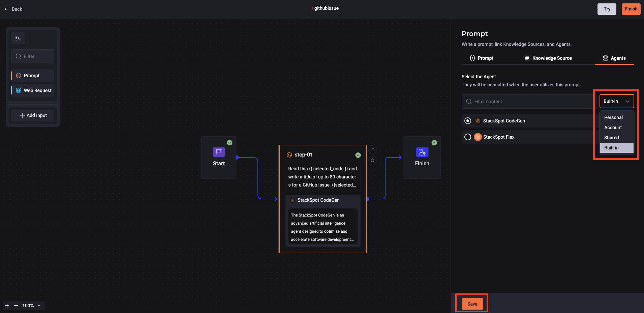Click the step-01 duplicate icon

pos(372,149)
